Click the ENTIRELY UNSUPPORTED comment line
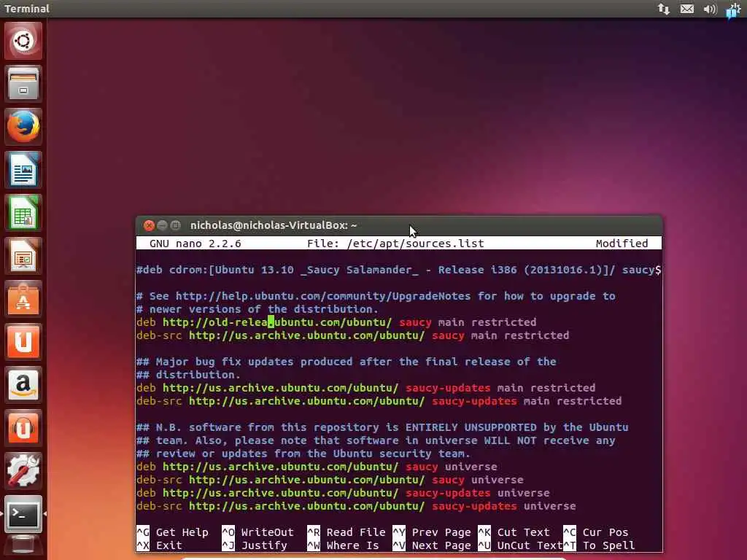The height and width of the screenshot is (560, 747). (x=382, y=427)
